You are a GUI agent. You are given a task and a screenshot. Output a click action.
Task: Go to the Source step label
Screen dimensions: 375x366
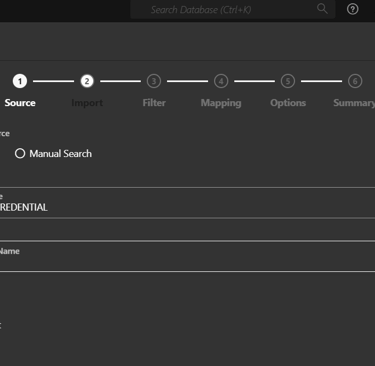20,103
